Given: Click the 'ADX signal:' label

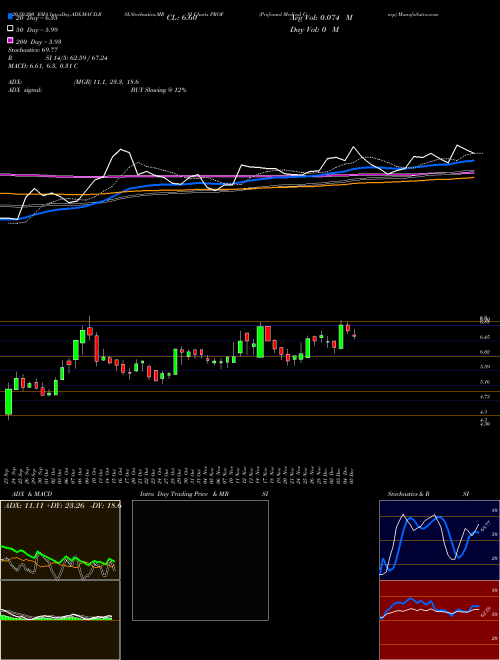Looking at the screenshot, I should point(24,90).
